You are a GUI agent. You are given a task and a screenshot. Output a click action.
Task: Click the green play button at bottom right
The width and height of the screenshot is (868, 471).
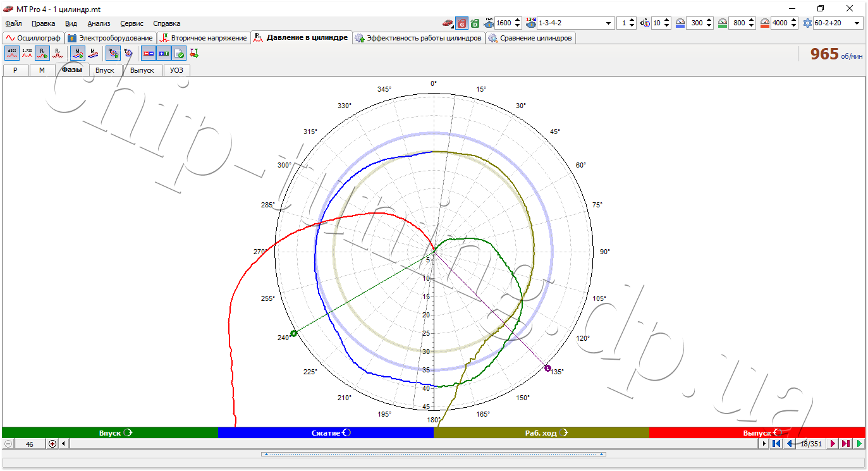pos(859,444)
